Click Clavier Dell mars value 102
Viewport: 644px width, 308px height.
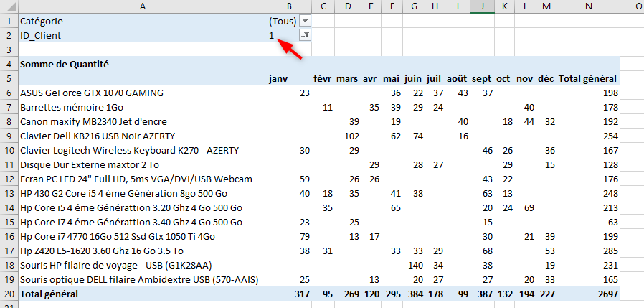(351, 136)
